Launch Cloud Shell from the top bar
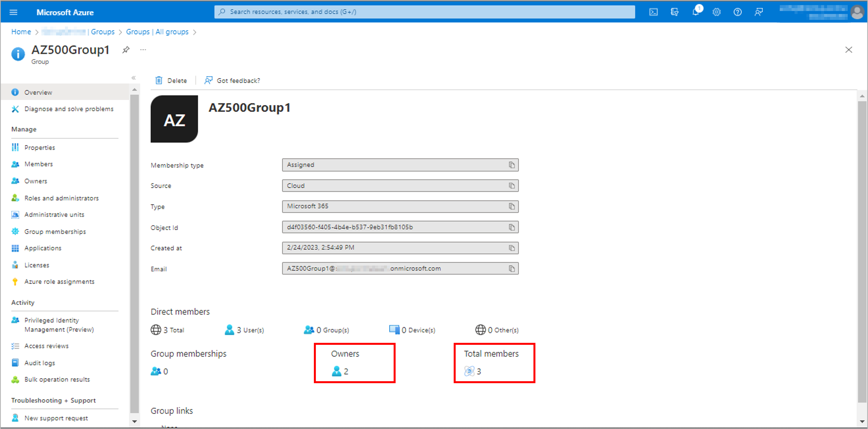 653,12
